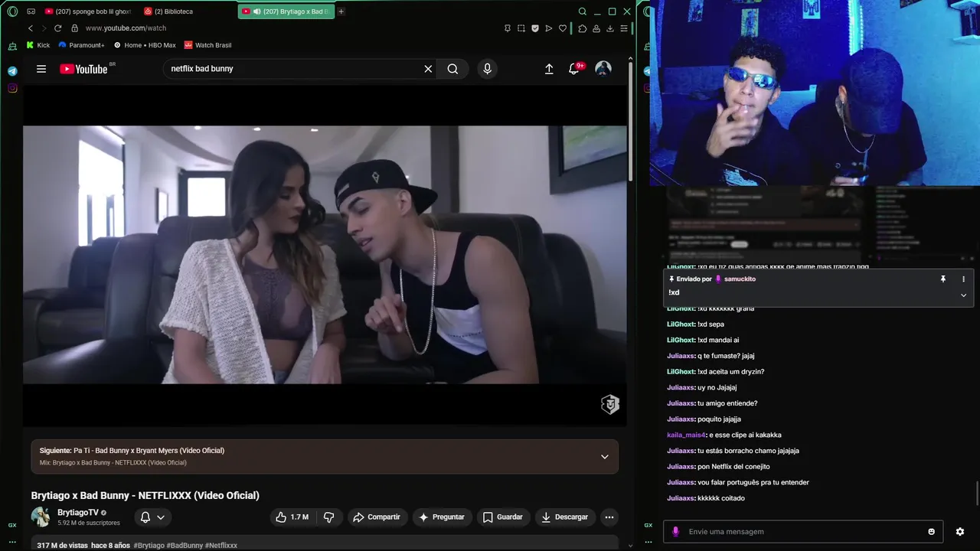Open the YouTube account avatar menu

603,69
